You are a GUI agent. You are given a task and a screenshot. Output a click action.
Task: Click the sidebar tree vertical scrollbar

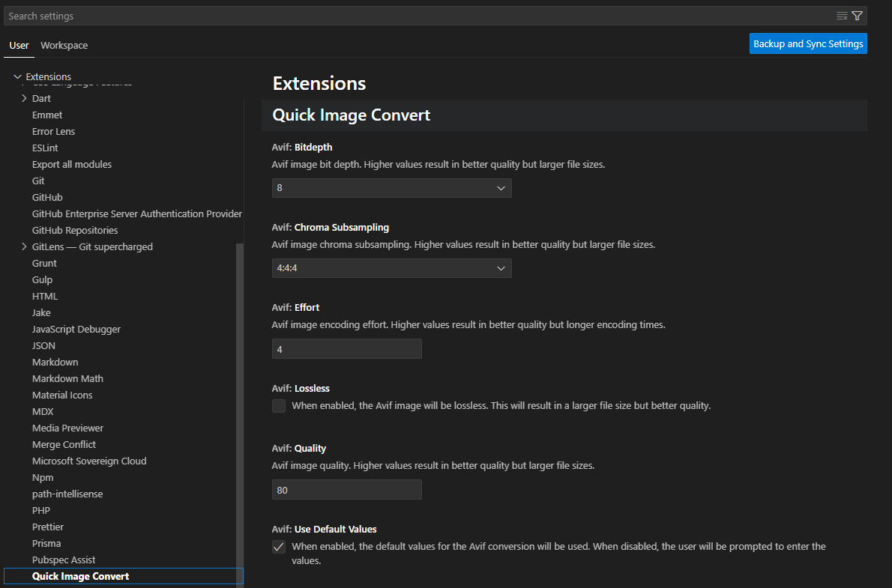[x=240, y=412]
